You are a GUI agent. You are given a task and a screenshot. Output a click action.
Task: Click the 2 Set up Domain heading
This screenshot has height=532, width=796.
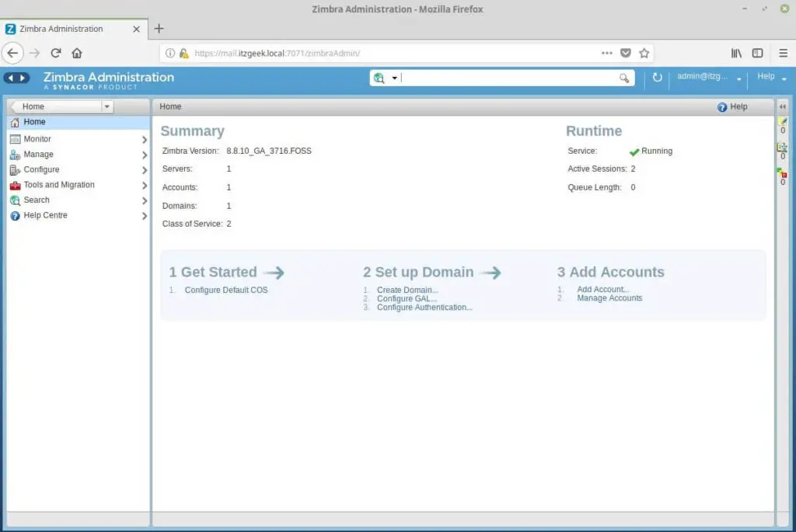pyautogui.click(x=418, y=273)
